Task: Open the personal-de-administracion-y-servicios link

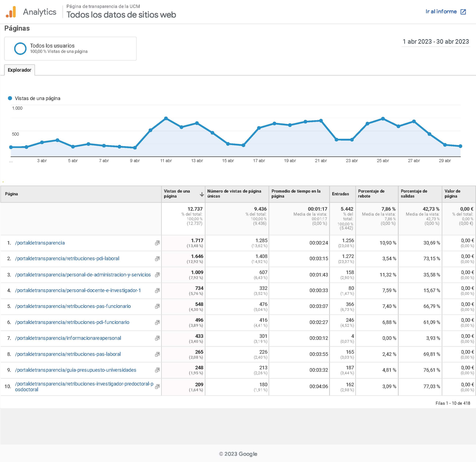Action: [x=83, y=275]
